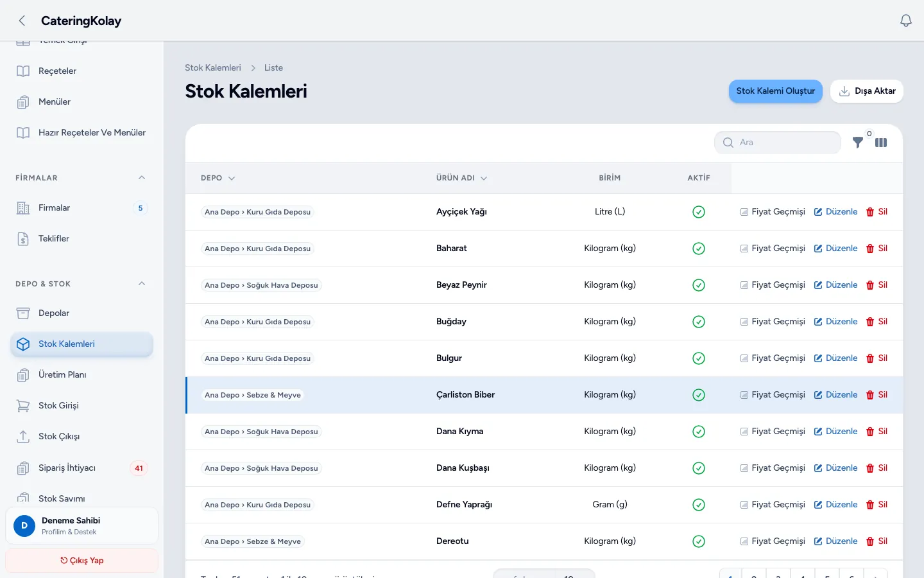Click Stok Kalemi Oluştur button
The height and width of the screenshot is (578, 924).
pos(775,91)
